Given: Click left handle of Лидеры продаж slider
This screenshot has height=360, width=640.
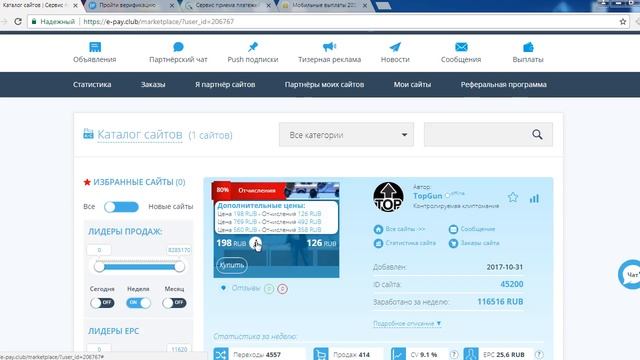Looking at the screenshot, I should tap(99, 267).
